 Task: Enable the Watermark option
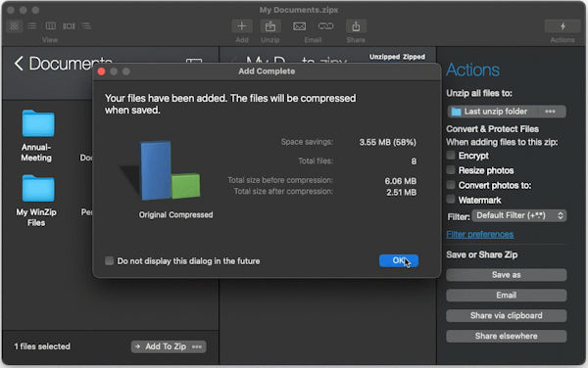coord(451,200)
